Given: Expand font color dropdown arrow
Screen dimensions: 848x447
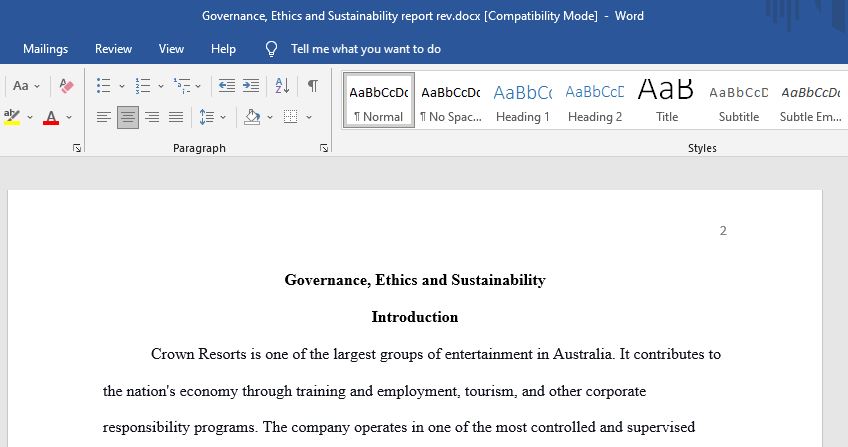Looking at the screenshot, I should (69, 117).
